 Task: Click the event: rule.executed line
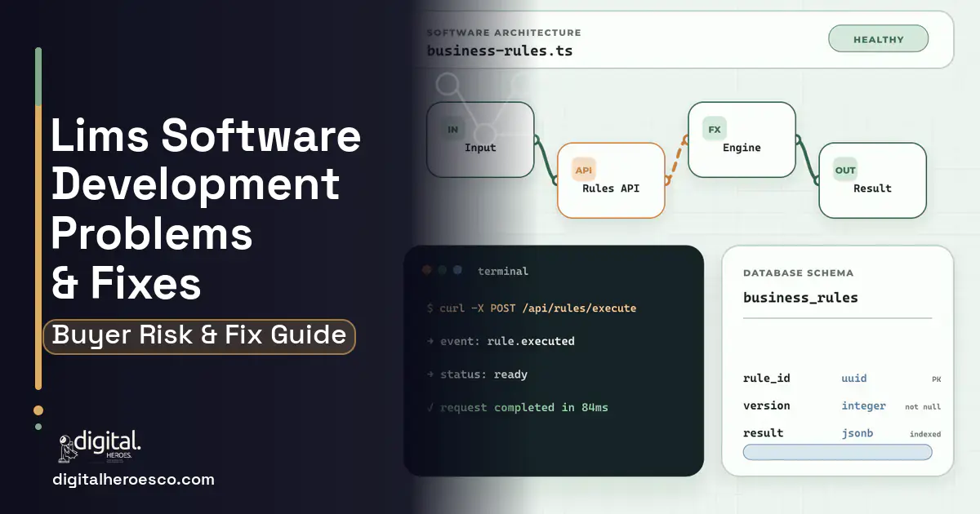tap(501, 341)
